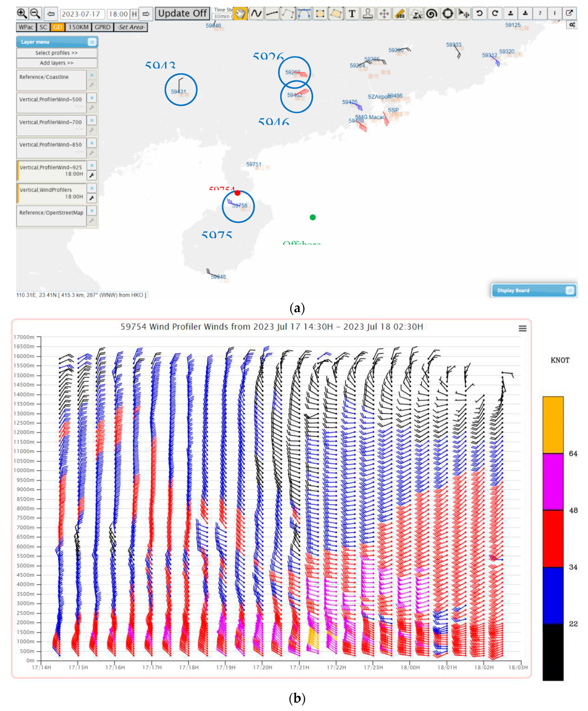Toggle the Vertical,ProfilerWind~925 layer on or off
This screenshot has height=711, width=588.
51,170
